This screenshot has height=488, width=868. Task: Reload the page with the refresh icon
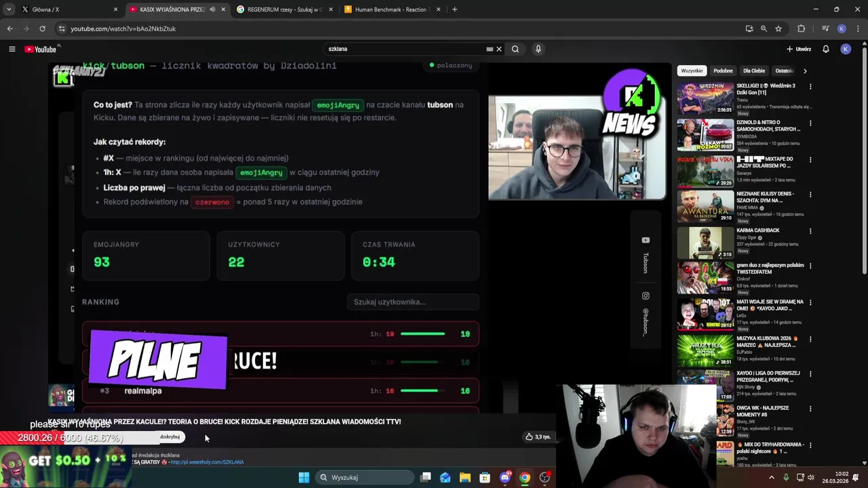(x=42, y=28)
